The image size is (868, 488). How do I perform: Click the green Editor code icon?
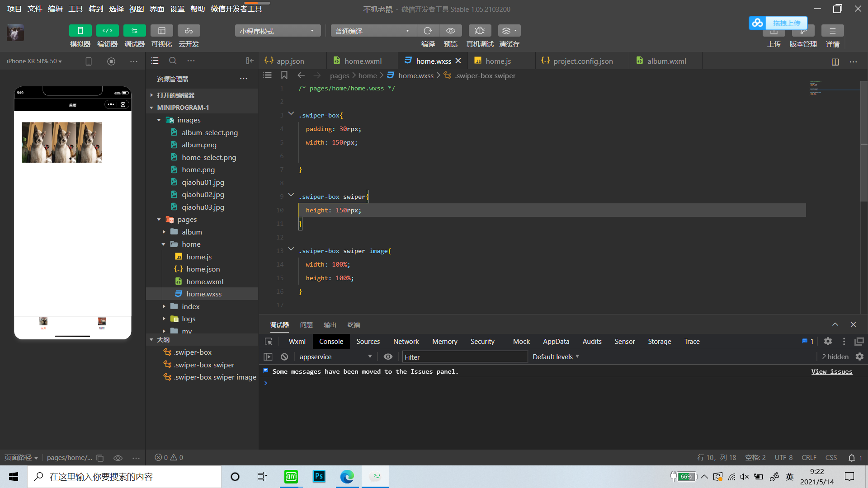[107, 31]
